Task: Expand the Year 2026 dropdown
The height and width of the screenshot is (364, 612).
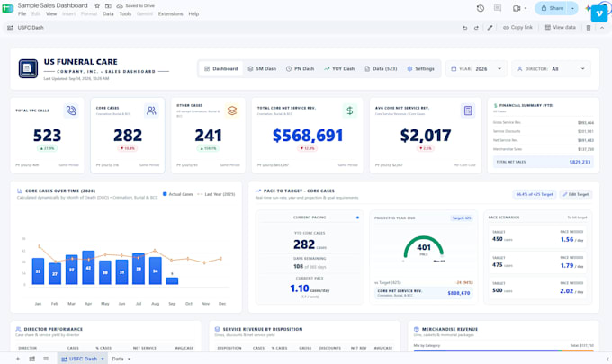Action: click(x=477, y=68)
